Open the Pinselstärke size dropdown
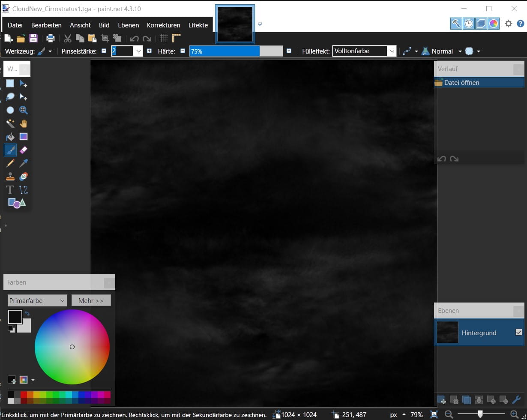Image resolution: width=527 pixels, height=420 pixels. click(x=138, y=51)
